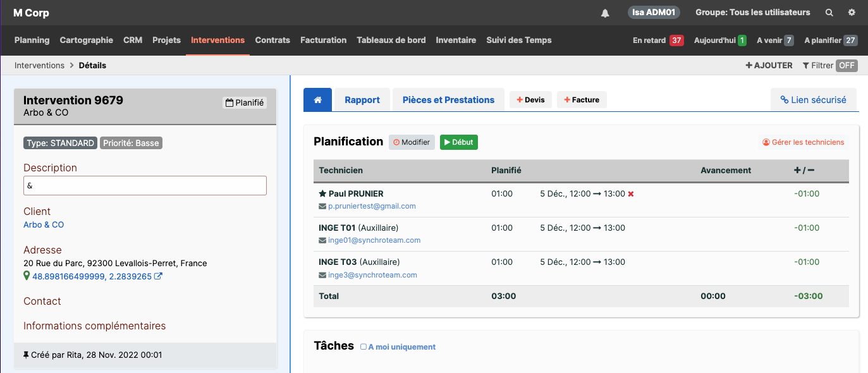This screenshot has width=868, height=373.
Task: Email inge01@synchroteam.com
Action: pos(374,240)
